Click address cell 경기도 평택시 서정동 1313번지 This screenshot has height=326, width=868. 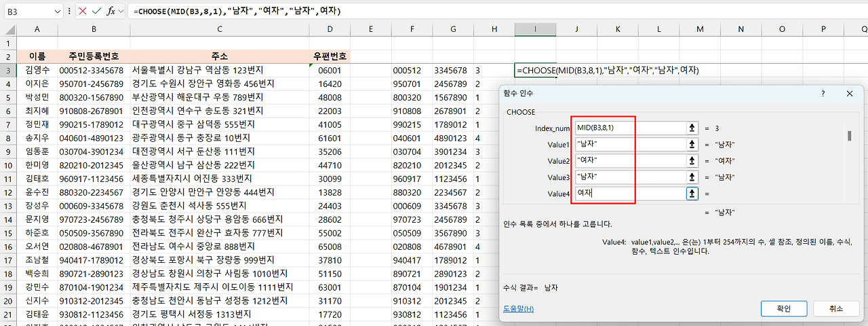219,315
